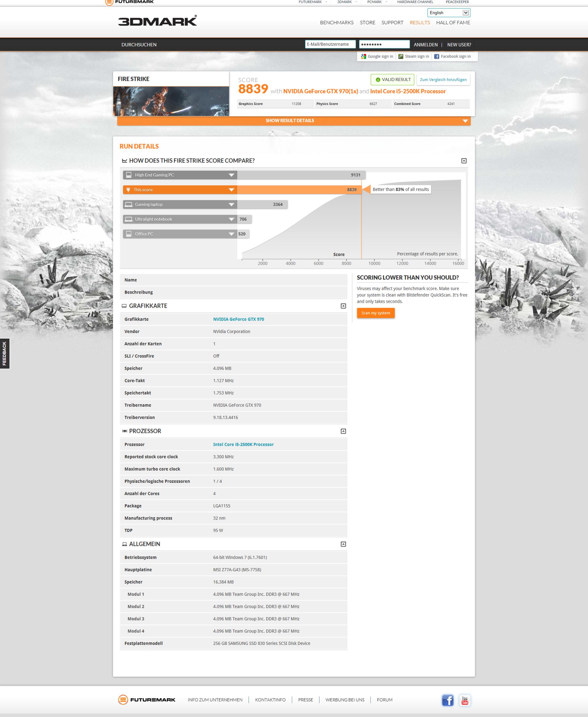Open the Support menu item

click(392, 23)
